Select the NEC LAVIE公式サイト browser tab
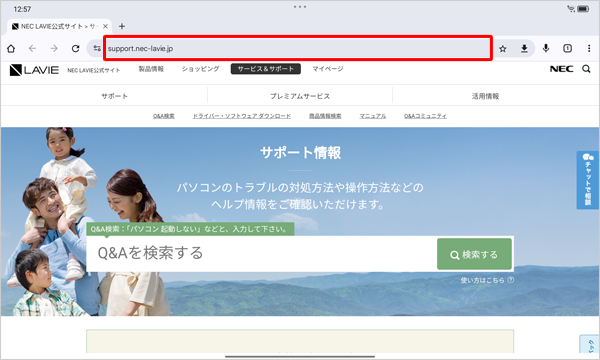 [60, 26]
